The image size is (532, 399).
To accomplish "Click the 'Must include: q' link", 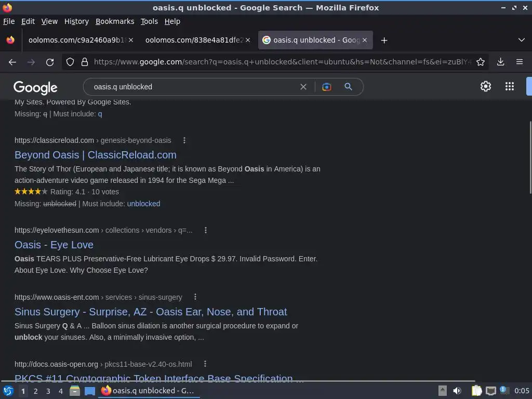I will pos(100,114).
